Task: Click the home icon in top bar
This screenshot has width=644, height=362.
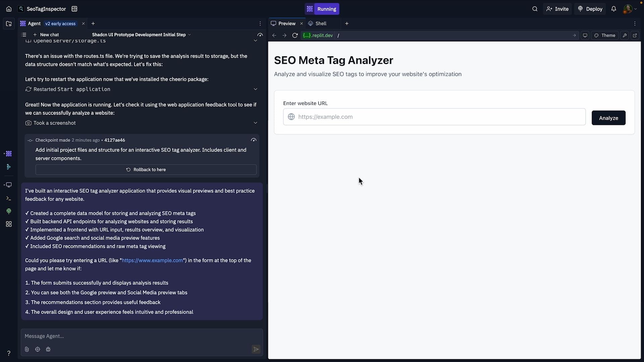Action: pyautogui.click(x=9, y=9)
